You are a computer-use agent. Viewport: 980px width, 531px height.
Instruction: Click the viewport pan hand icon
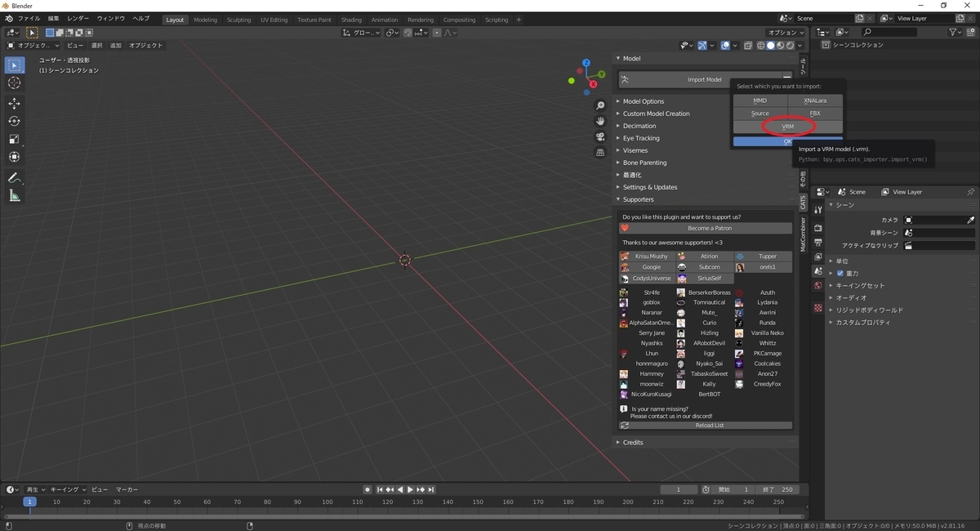(x=600, y=121)
